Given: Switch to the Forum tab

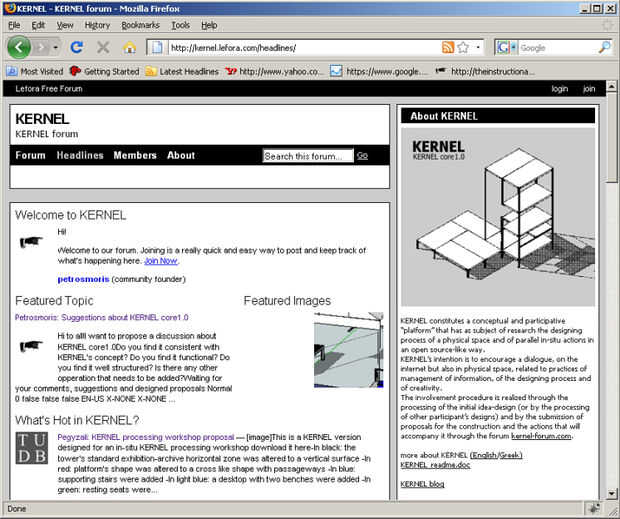Looking at the screenshot, I should click(x=30, y=155).
